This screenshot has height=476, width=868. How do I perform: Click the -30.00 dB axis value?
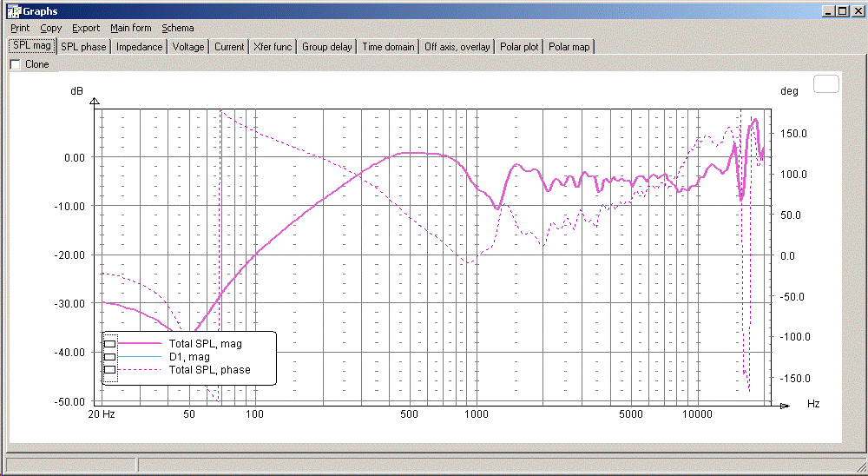[x=69, y=304]
